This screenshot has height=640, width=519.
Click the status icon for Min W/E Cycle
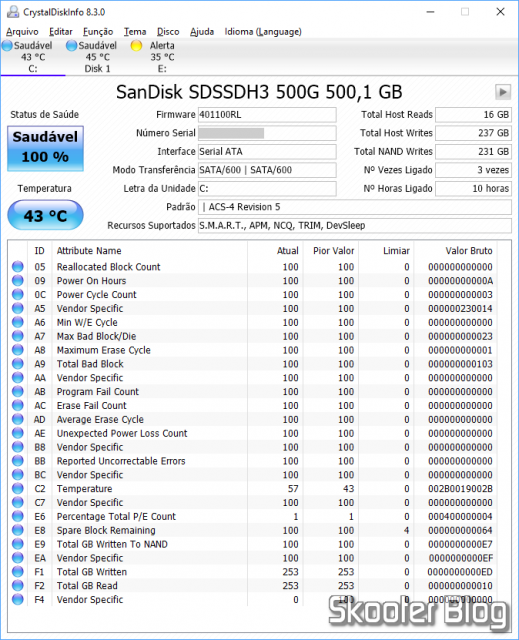pyautogui.click(x=18, y=322)
